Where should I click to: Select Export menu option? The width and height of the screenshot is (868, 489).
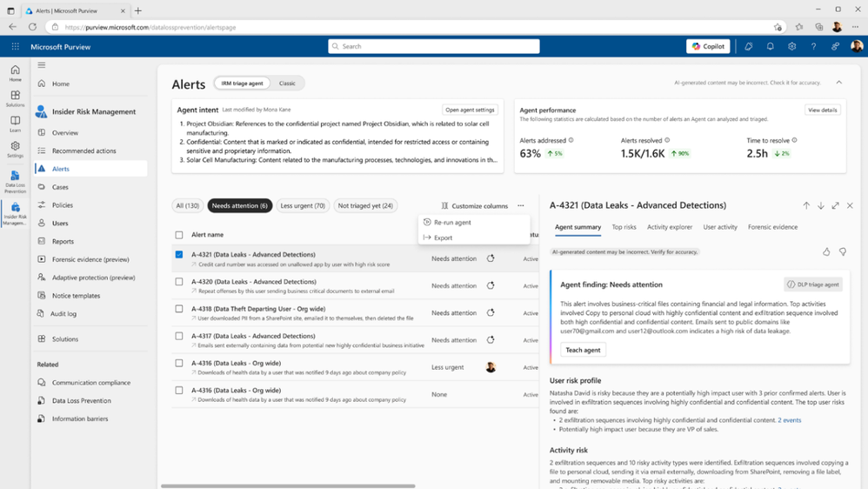click(473, 238)
